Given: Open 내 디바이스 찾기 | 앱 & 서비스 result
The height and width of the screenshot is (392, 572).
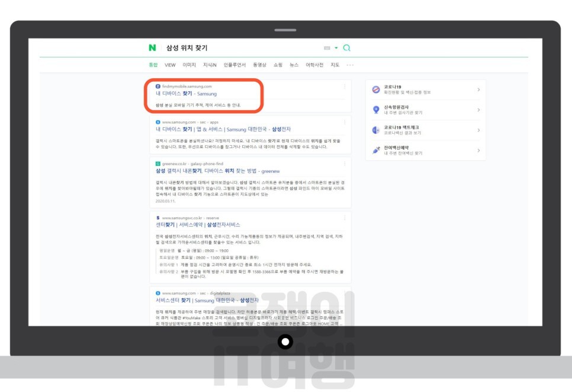Looking at the screenshot, I should (223, 129).
